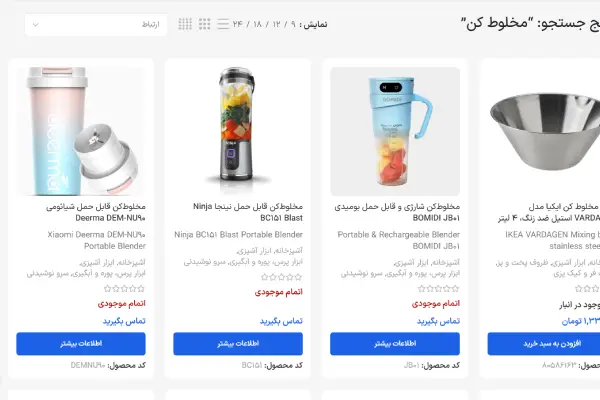Image resolution: width=600 pixels, height=400 pixels.
Task: Rate the Ninja BC151 blender with stars
Action: click(x=281, y=277)
